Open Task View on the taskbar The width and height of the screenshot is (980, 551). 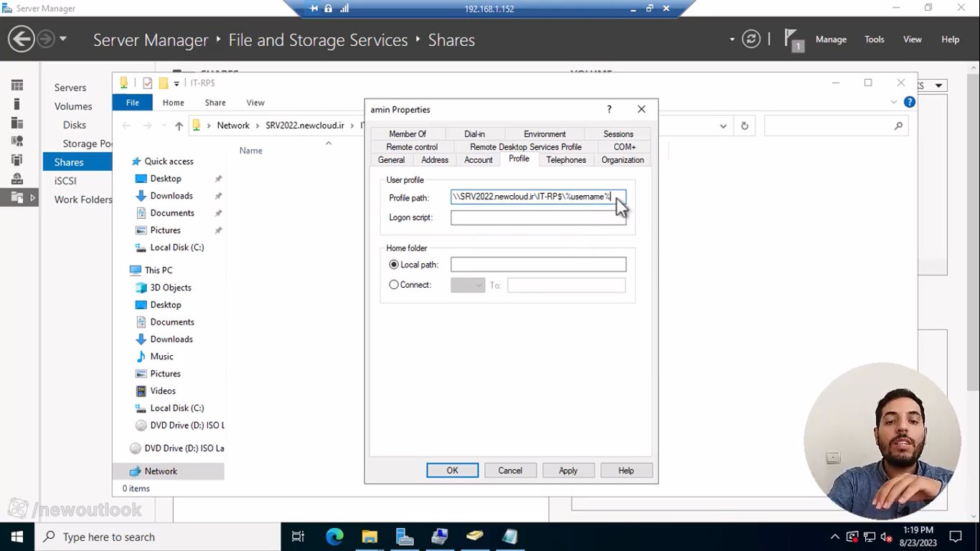pos(298,537)
